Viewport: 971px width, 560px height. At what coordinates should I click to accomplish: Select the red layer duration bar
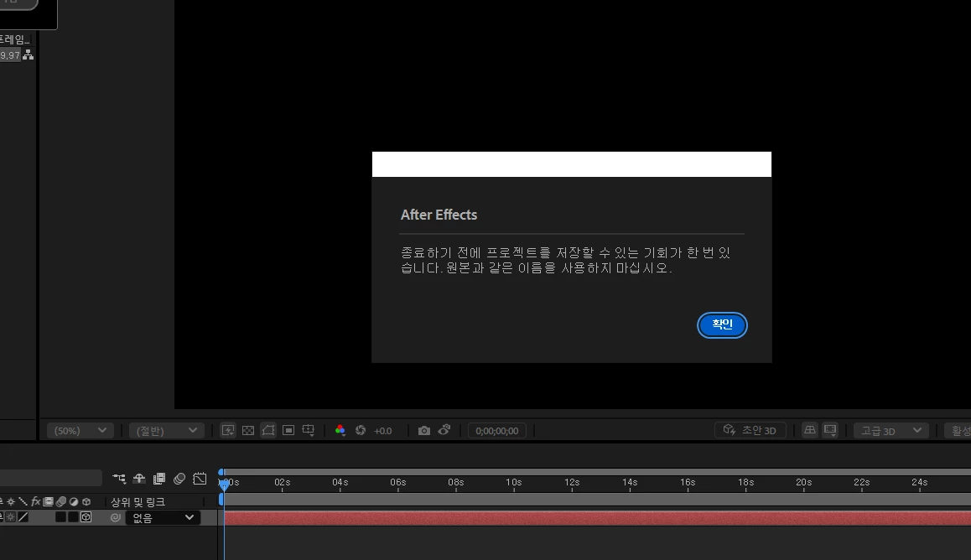click(598, 518)
